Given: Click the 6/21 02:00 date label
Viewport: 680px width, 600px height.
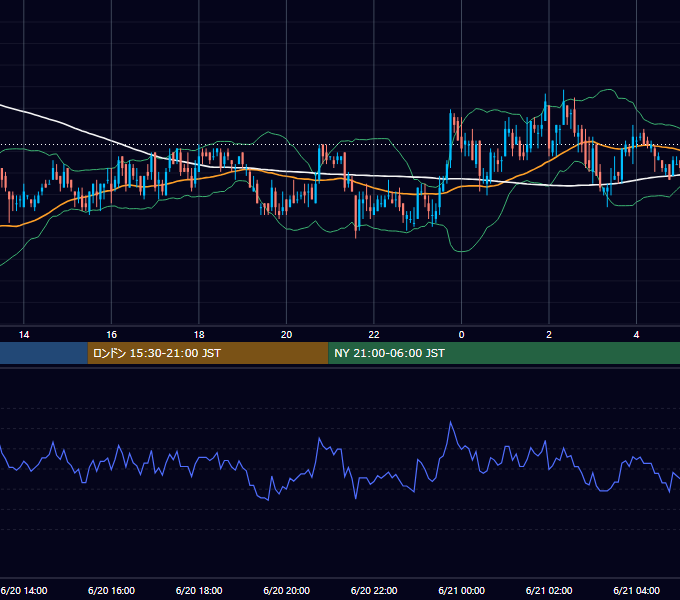Looking at the screenshot, I should 549,590.
